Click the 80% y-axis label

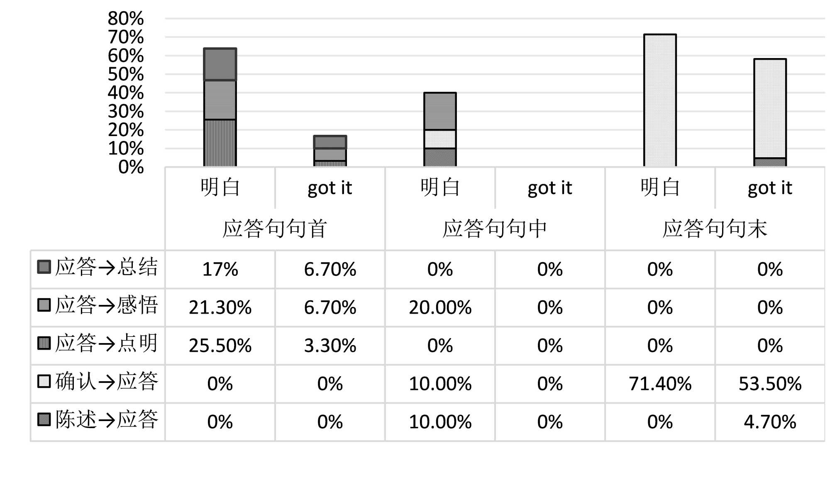(125, 19)
